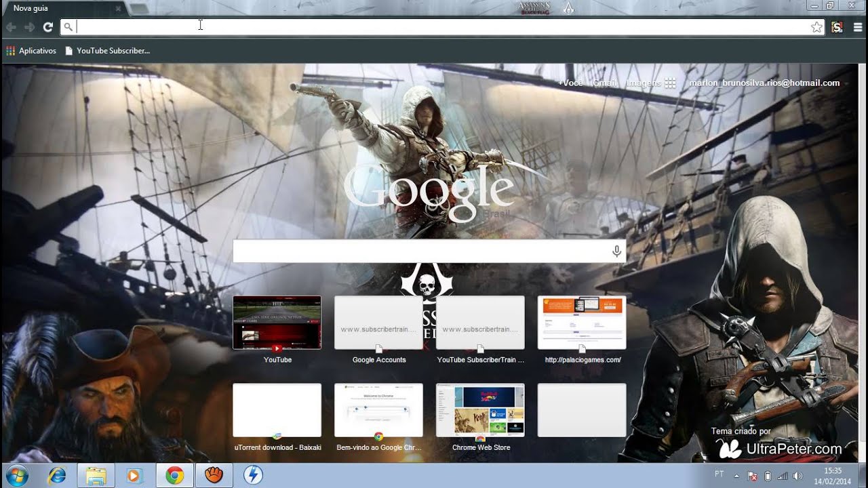Screen dimensions: 868x488
Task: Open the +Você link
Action: 570,83
